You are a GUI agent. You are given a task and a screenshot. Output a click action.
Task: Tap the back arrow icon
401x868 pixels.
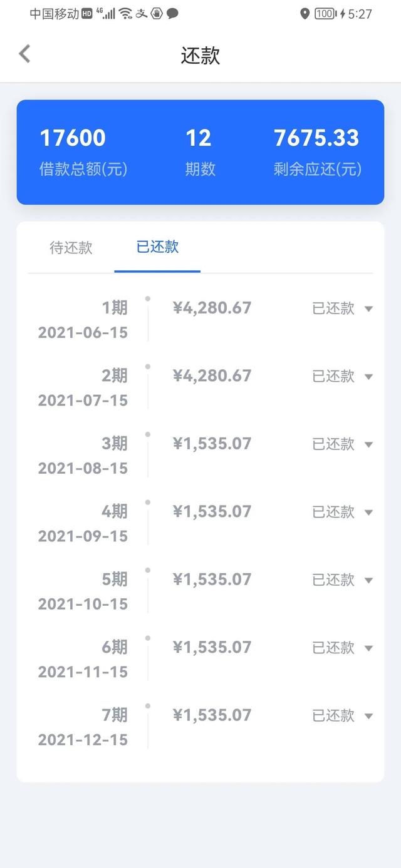pyautogui.click(x=25, y=54)
